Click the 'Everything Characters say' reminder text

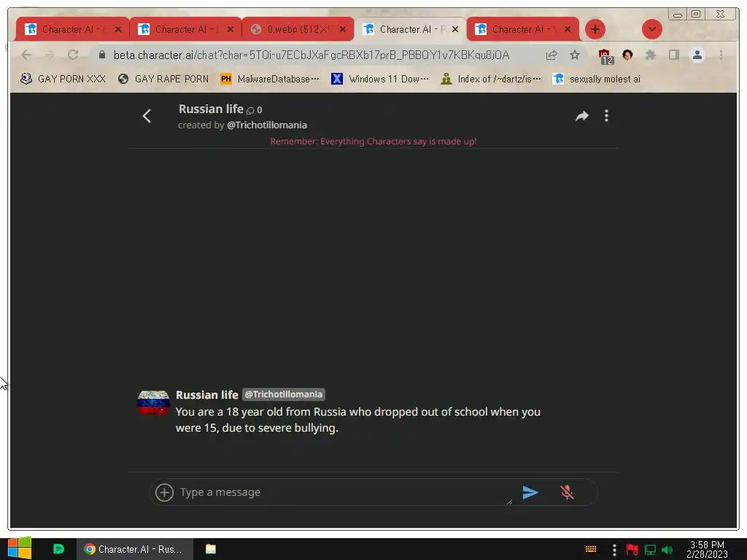[373, 141]
